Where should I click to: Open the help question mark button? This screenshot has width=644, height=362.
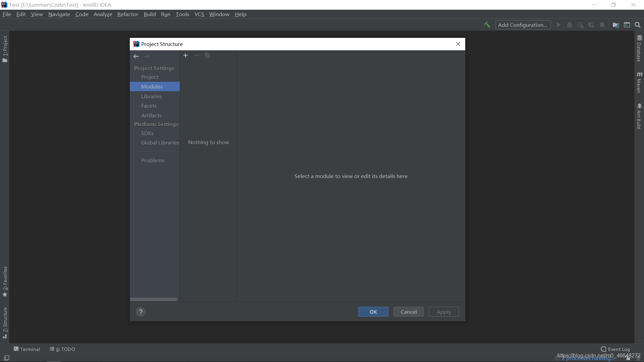(x=141, y=312)
